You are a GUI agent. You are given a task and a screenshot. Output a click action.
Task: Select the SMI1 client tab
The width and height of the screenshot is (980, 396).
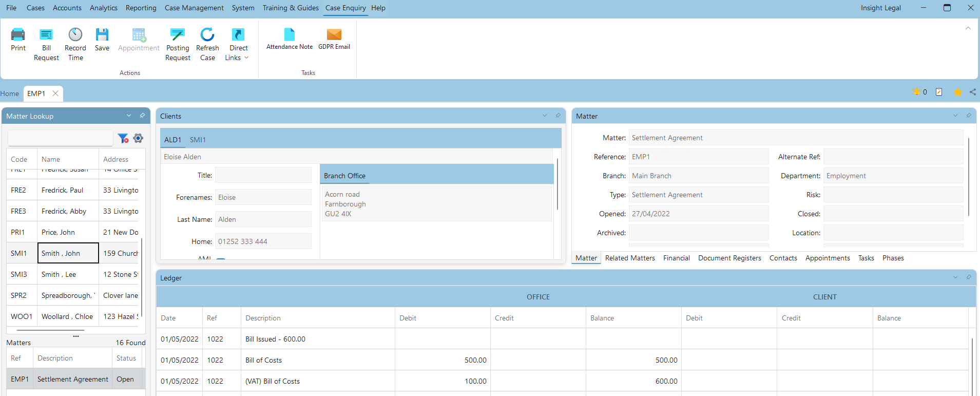[x=198, y=140]
